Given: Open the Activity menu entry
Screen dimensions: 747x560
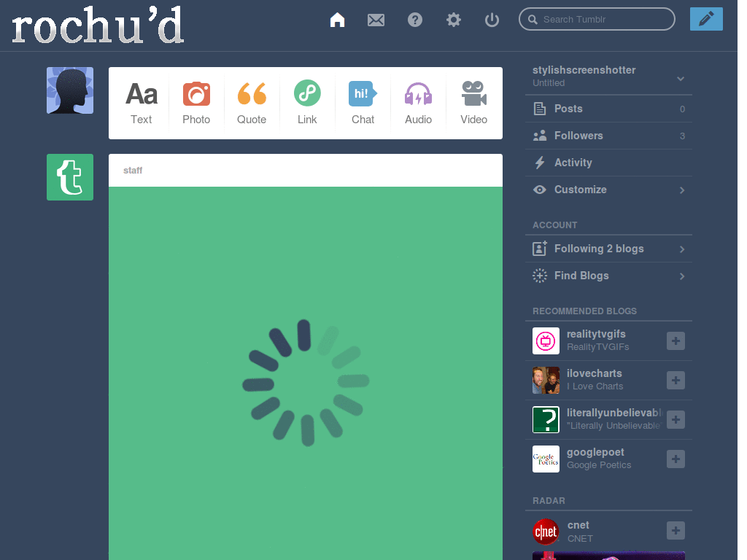Looking at the screenshot, I should (608, 163).
